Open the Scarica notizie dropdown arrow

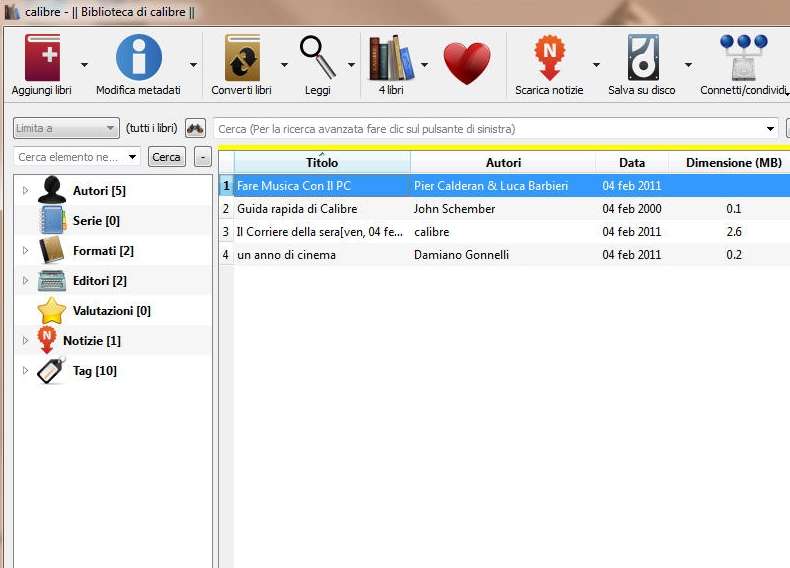pos(596,65)
